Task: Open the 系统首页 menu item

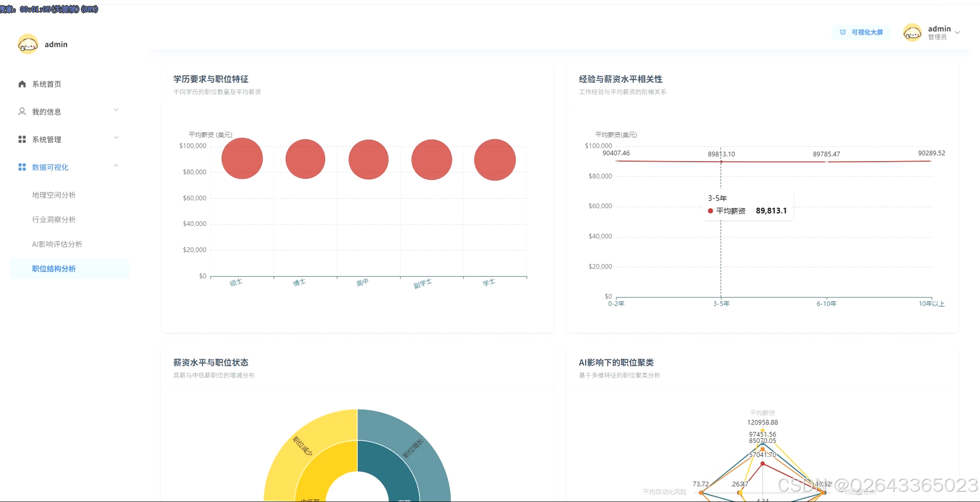Action: pos(69,84)
